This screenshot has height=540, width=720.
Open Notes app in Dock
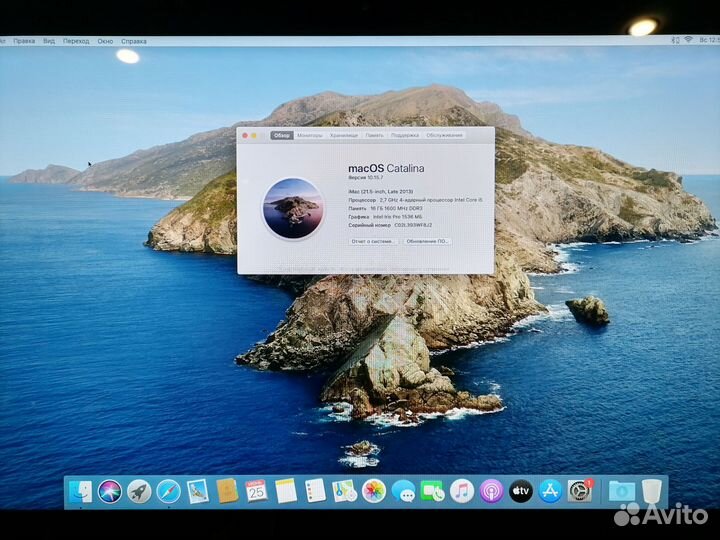pos(286,491)
